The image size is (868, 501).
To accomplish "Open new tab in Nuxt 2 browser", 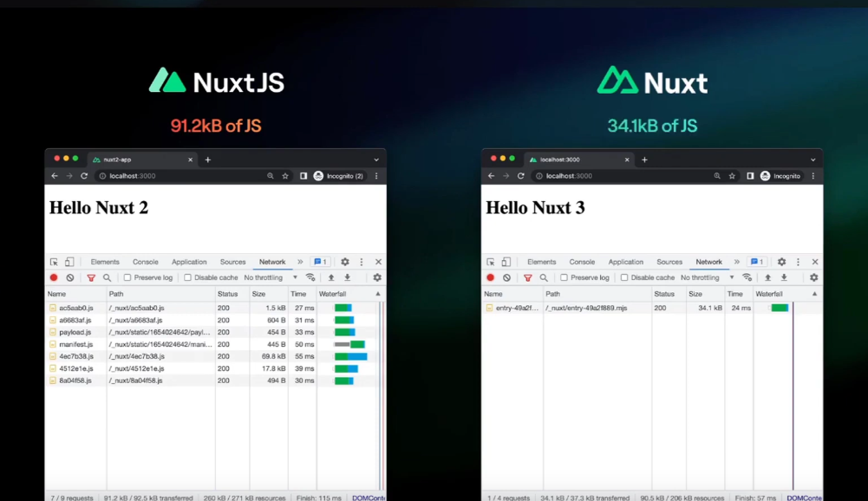I will click(x=208, y=159).
